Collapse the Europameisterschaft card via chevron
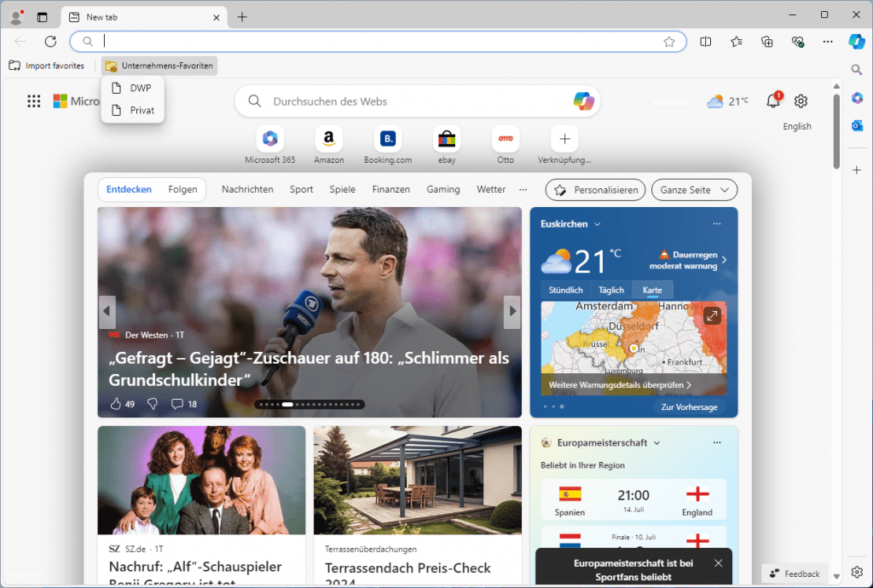 pos(656,442)
